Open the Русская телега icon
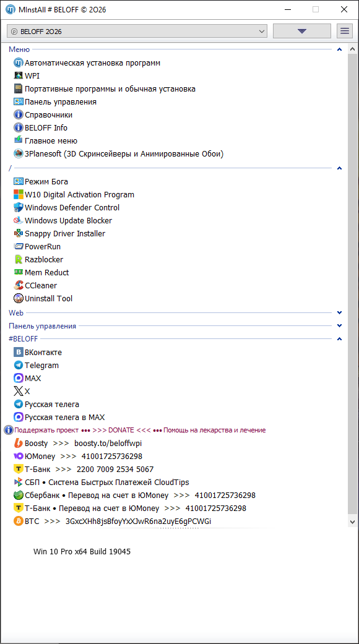Image resolution: width=359 pixels, height=644 pixels. [19, 404]
